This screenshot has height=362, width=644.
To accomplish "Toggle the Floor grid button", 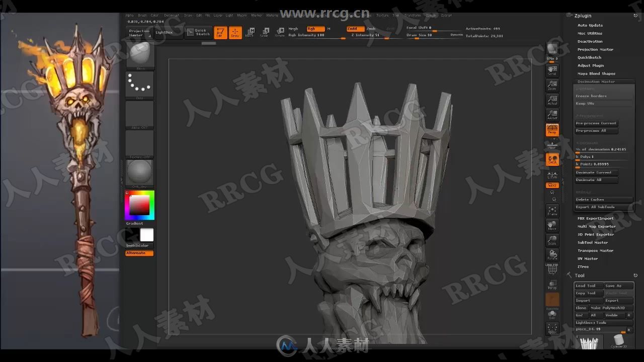I will (x=552, y=145).
